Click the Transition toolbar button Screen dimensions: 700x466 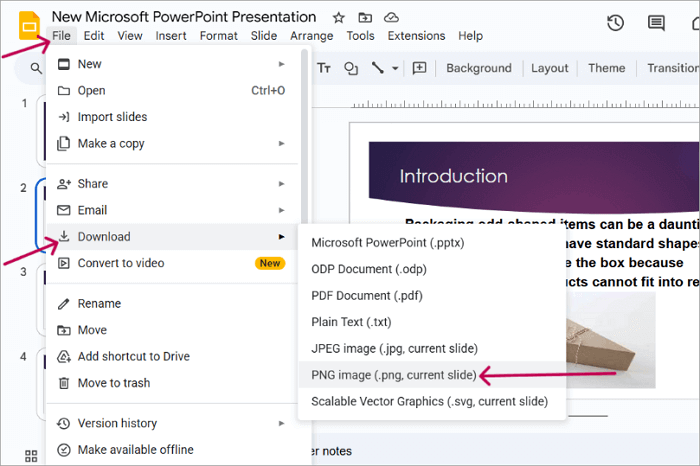(673, 68)
